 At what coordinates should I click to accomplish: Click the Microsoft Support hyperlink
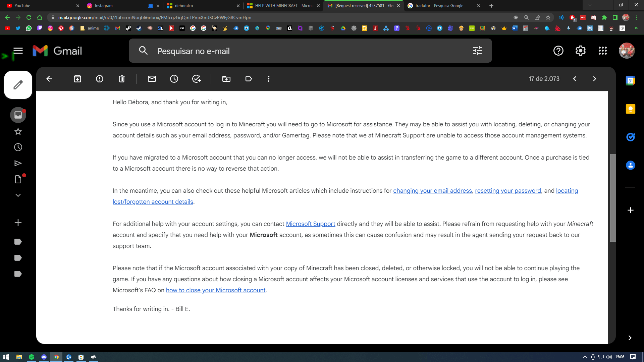(x=310, y=223)
